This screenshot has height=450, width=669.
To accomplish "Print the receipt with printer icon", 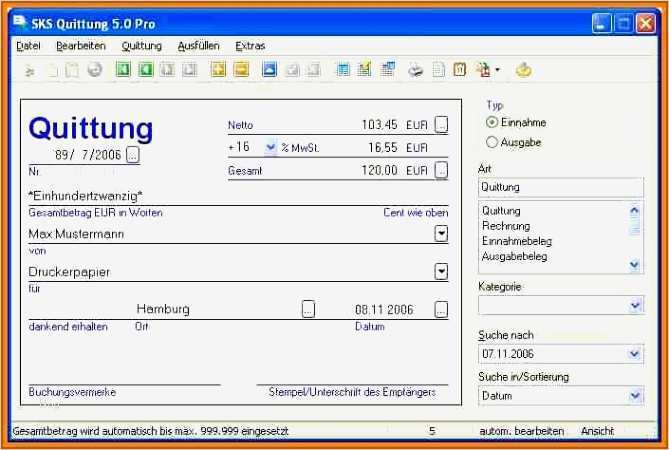I will (x=416, y=70).
